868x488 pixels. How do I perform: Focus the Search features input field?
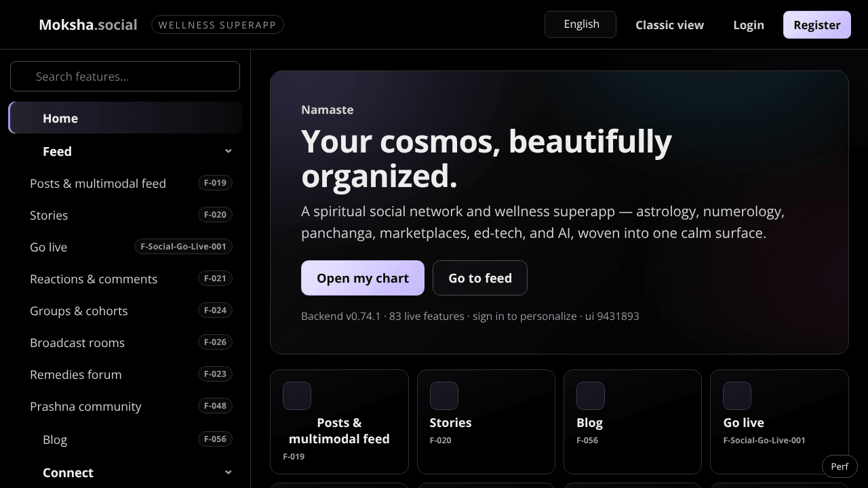coord(125,76)
